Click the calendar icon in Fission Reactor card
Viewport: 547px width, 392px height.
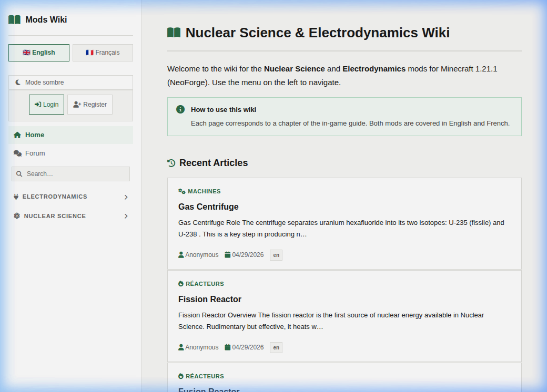coord(227,347)
